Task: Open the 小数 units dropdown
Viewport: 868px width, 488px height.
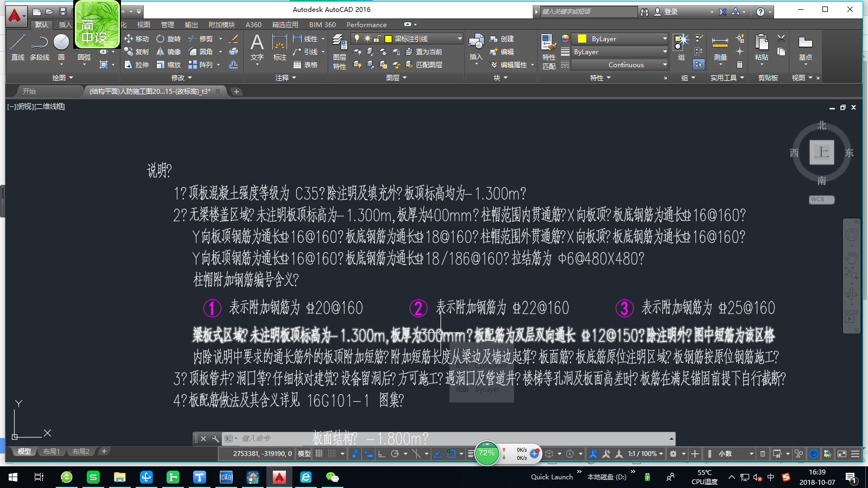Action: coord(736,454)
